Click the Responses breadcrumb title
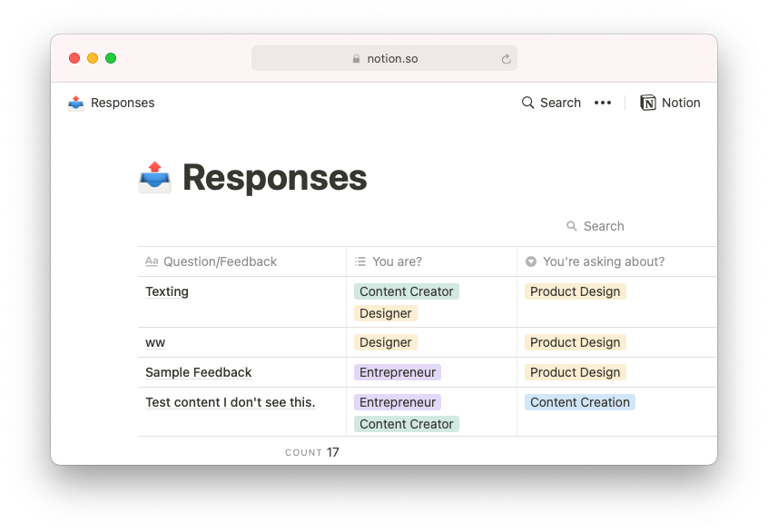This screenshot has width=768, height=532. coord(123,103)
